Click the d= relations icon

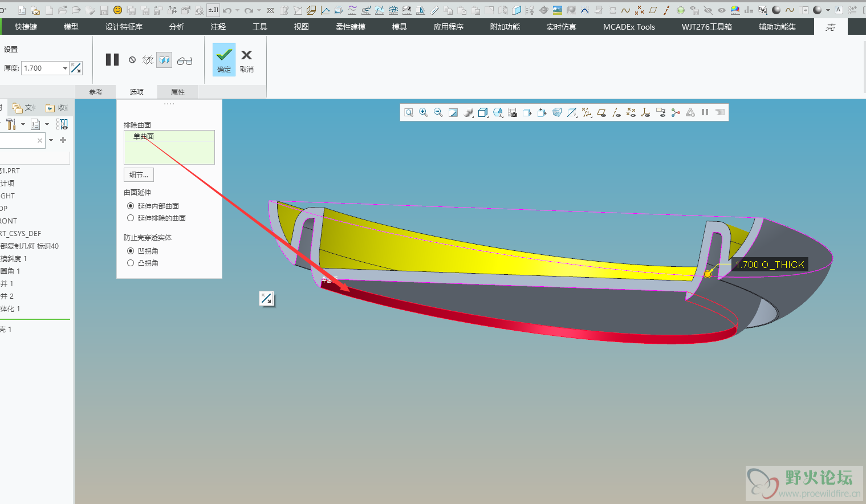pyautogui.click(x=749, y=10)
